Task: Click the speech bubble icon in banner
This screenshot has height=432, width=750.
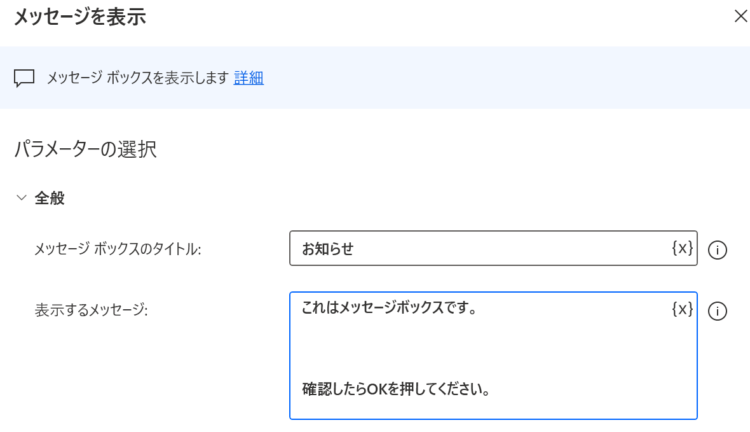Action: tap(24, 78)
